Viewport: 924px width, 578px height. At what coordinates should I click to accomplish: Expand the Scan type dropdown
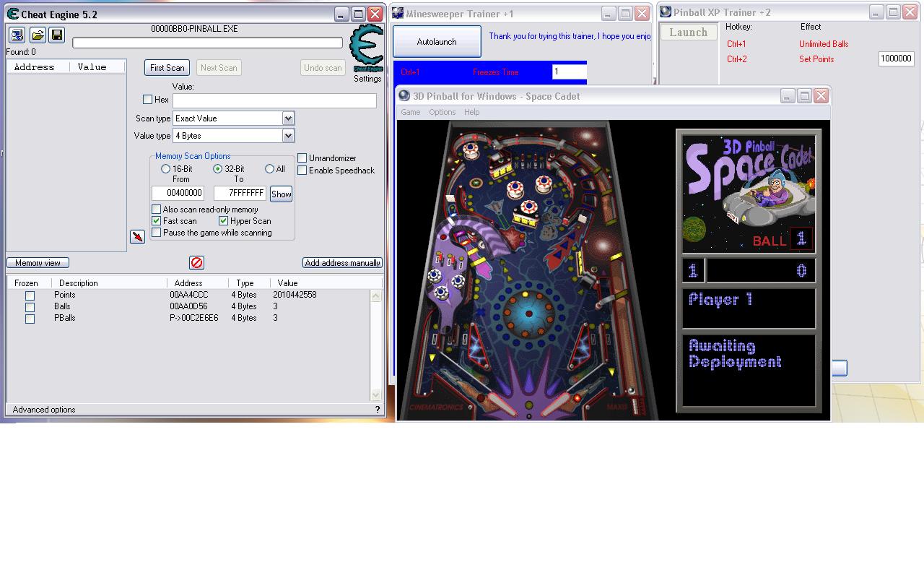[288, 118]
